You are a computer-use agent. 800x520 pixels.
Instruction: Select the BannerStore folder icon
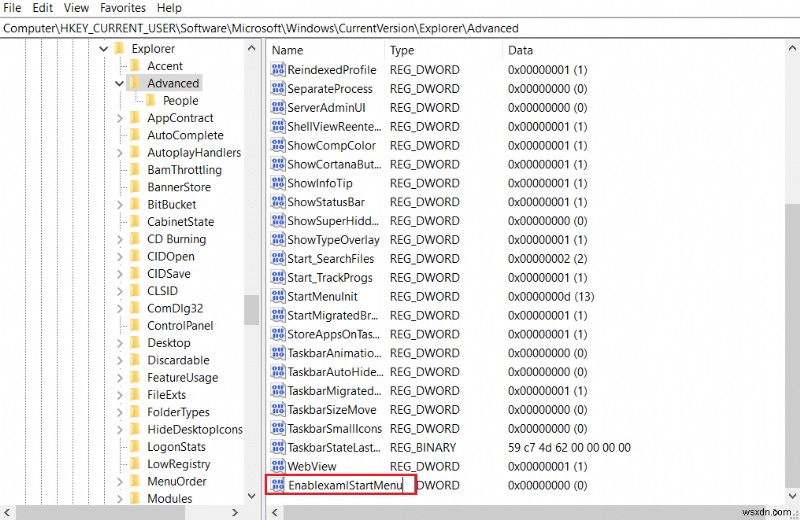point(135,187)
